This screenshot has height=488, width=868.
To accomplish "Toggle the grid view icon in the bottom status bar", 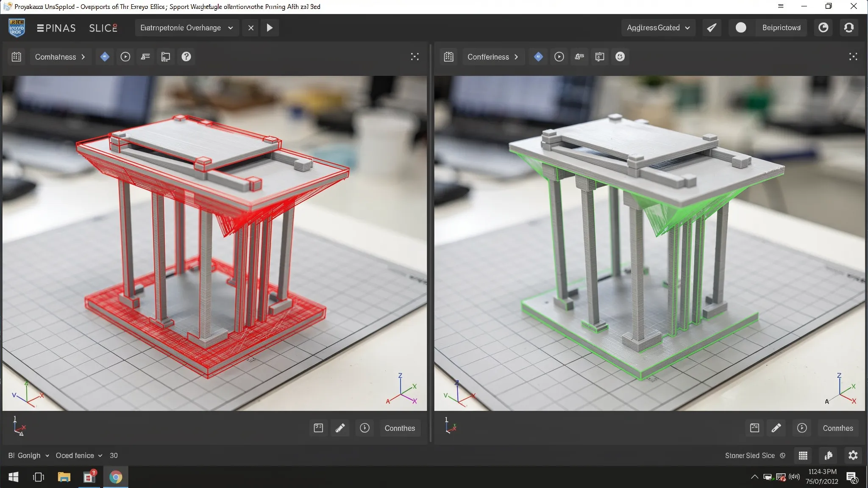I will 802,455.
